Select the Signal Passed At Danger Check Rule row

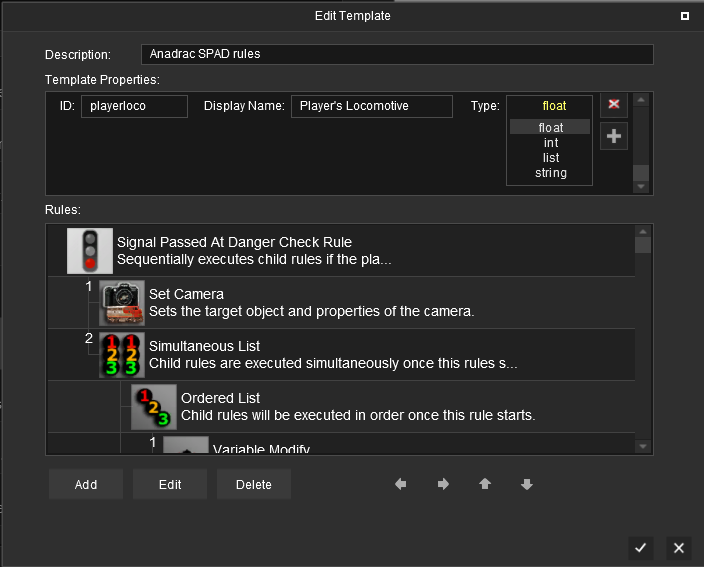point(341,251)
